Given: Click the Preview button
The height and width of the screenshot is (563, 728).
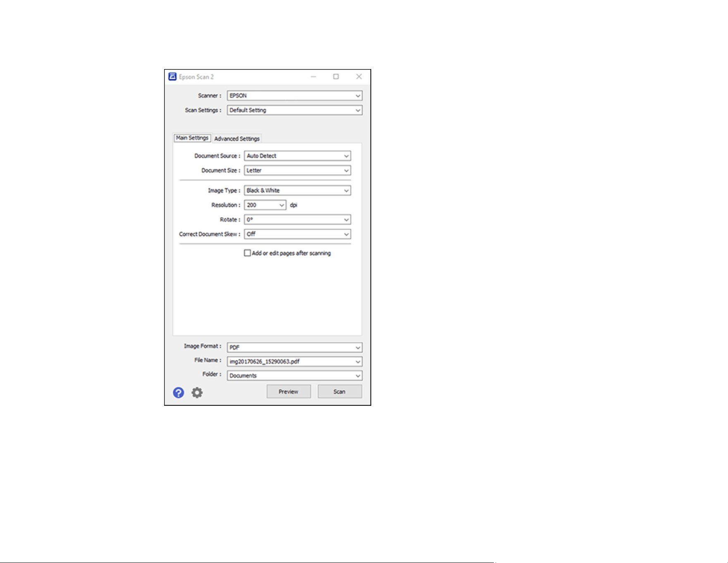Looking at the screenshot, I should (x=289, y=391).
